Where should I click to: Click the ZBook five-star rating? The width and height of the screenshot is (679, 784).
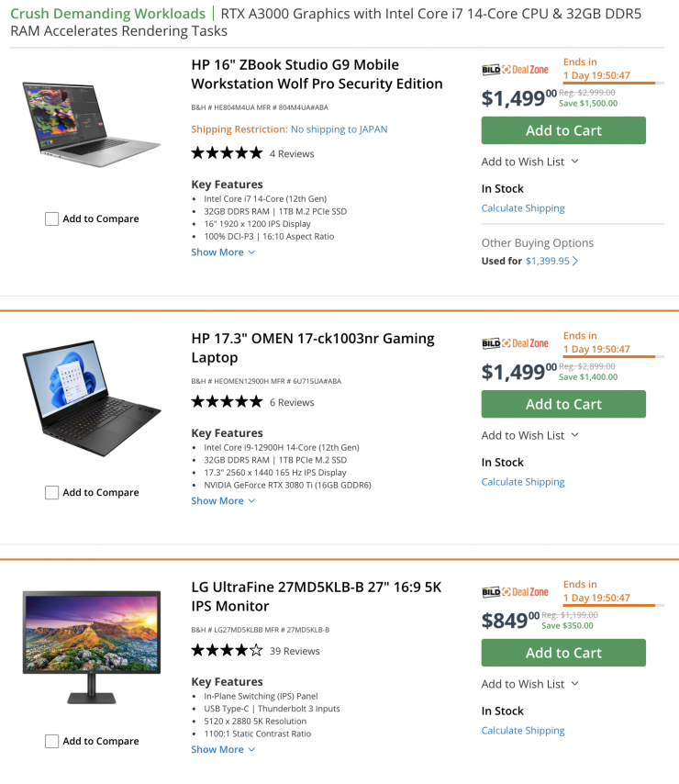click(x=227, y=153)
